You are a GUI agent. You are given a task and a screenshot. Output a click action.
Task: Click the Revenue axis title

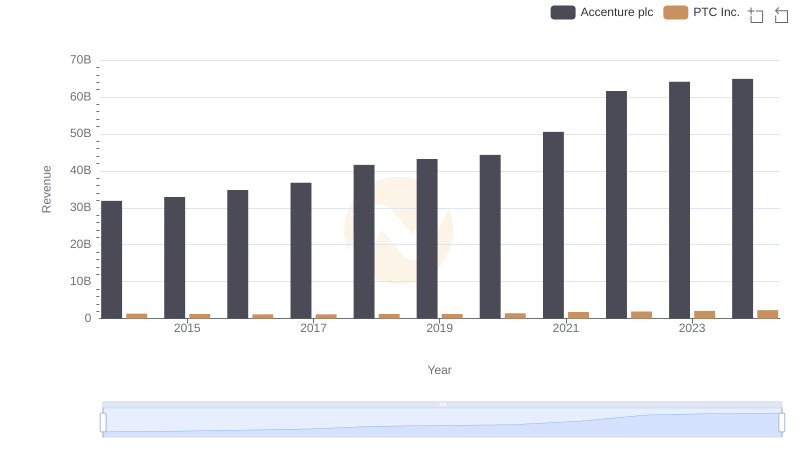point(46,189)
